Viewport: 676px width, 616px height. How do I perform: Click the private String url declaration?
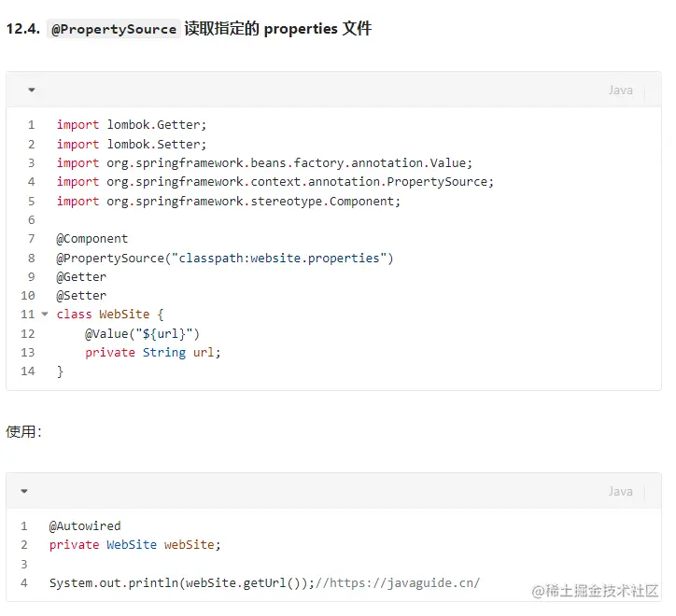[153, 353]
